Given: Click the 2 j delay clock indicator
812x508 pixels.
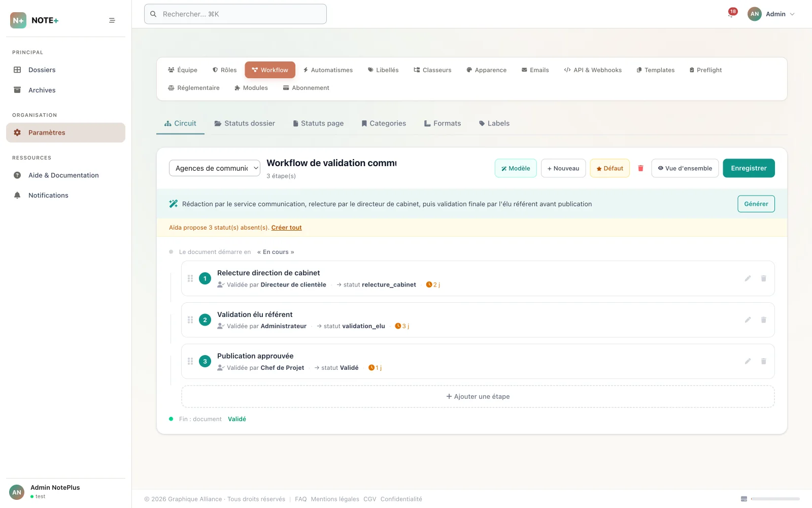Looking at the screenshot, I should (433, 285).
